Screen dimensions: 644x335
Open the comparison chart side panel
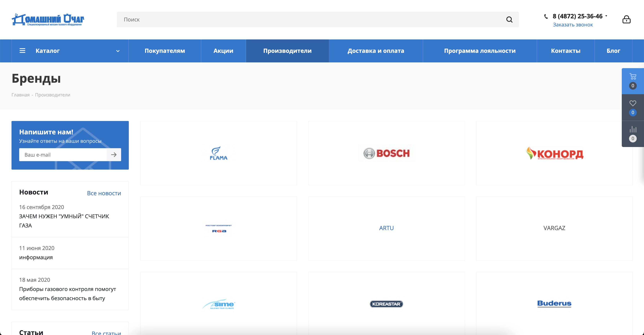click(x=633, y=134)
